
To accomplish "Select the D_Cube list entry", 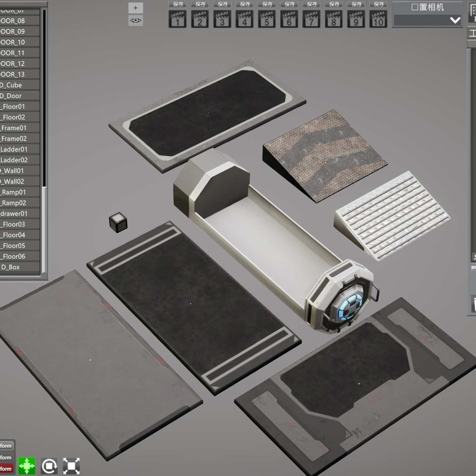I will (20, 85).
